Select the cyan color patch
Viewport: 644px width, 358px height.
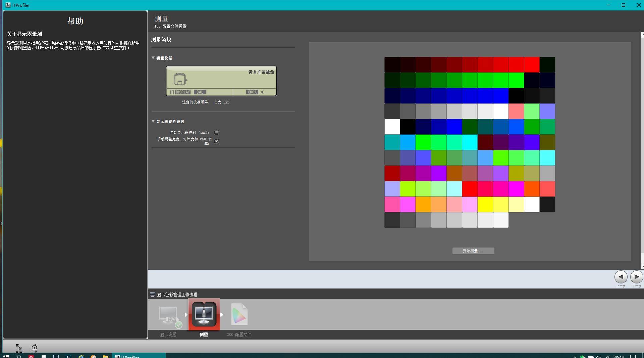point(470,142)
